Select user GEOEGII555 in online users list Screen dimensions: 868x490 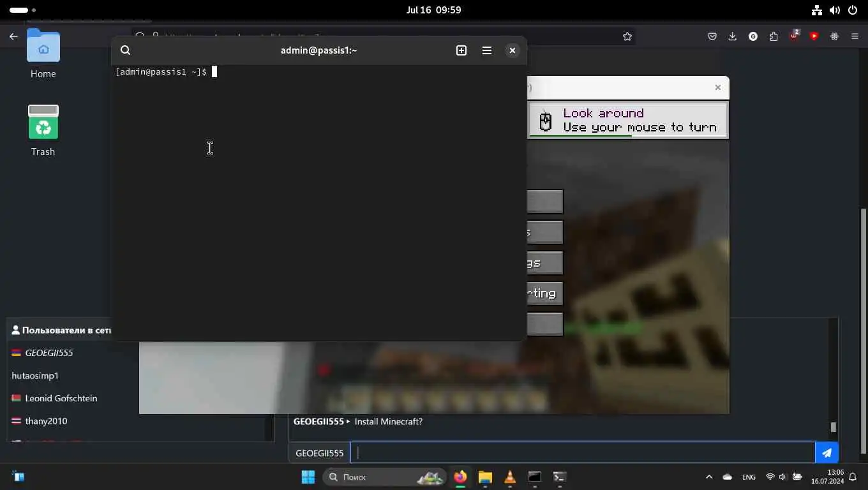point(49,353)
